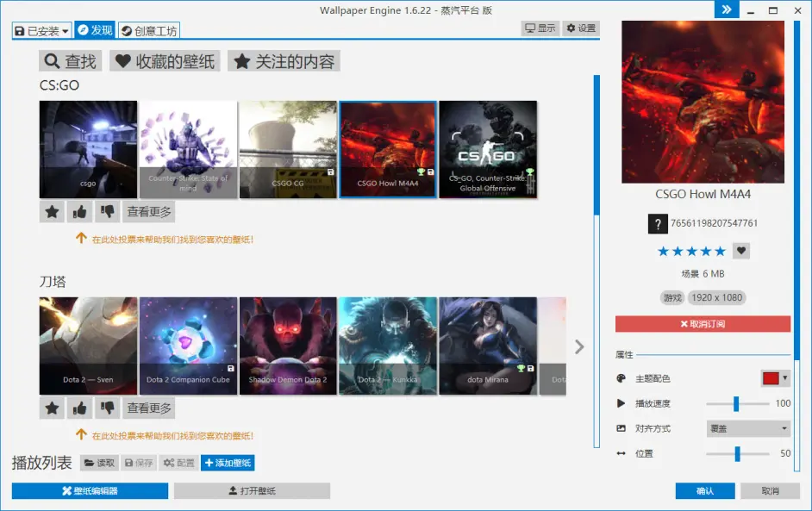Click thumbs up under CS:GO row
812x511 pixels.
pos(80,212)
